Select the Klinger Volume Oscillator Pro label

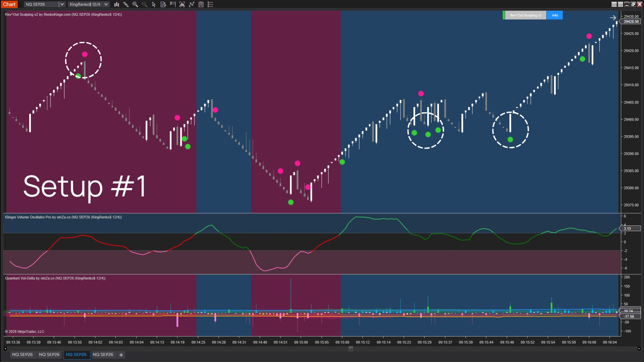pos(63,217)
